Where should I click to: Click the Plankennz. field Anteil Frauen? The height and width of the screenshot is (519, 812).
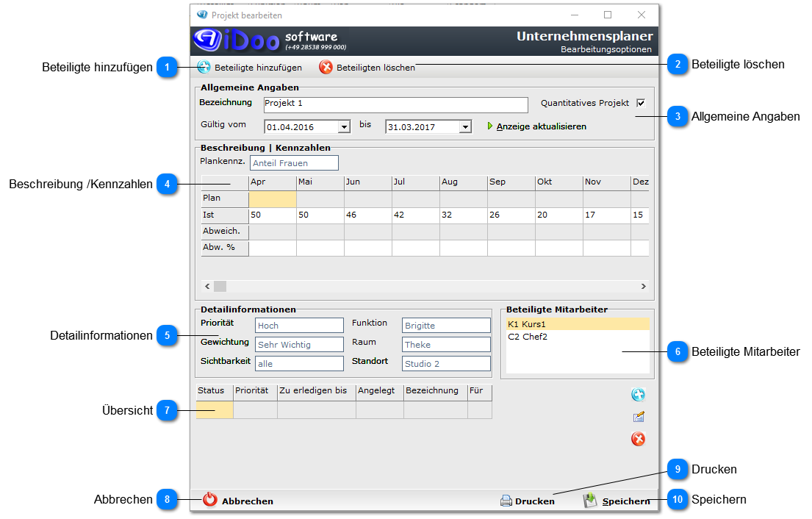coord(294,163)
